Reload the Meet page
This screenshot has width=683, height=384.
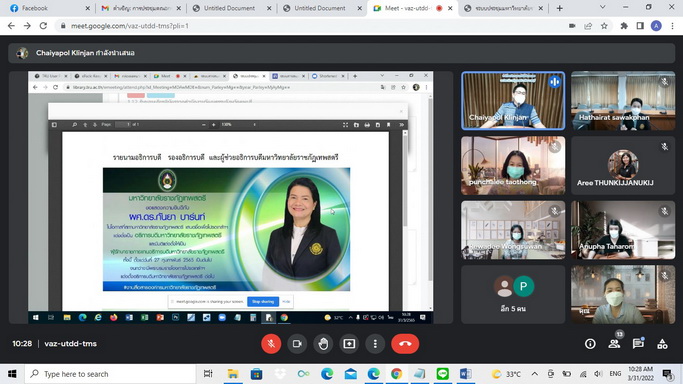(43, 26)
